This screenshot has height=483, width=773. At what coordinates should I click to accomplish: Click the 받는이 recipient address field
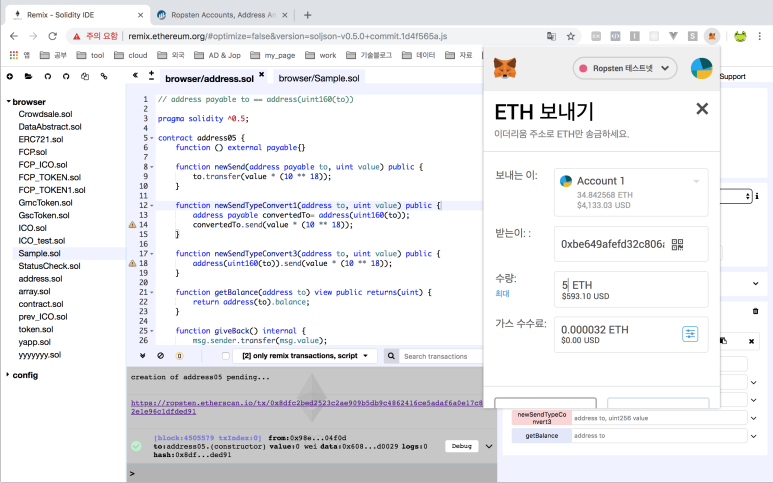click(x=631, y=244)
